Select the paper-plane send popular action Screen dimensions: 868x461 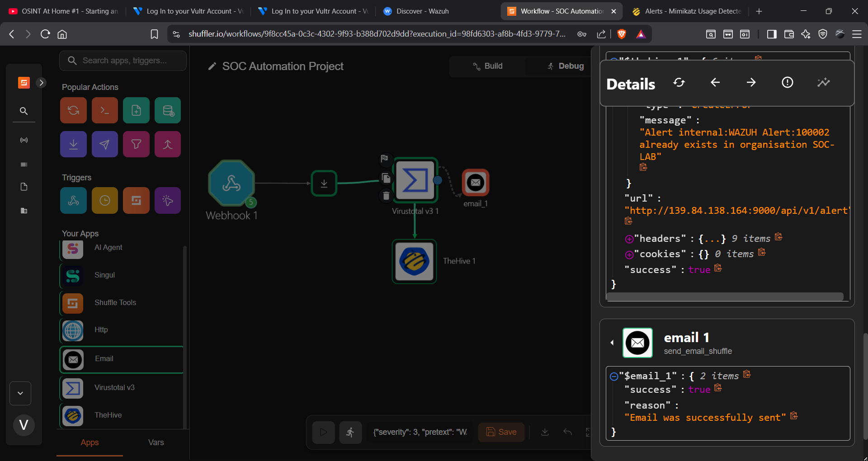[105, 144]
